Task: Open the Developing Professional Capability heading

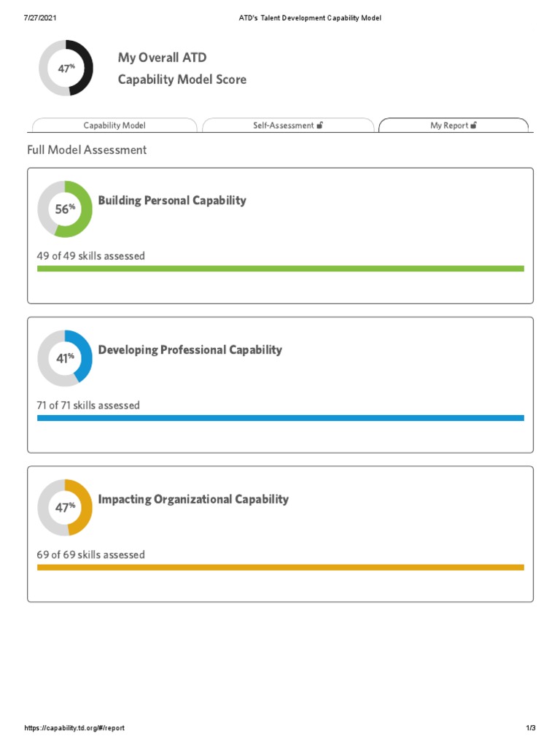Action: (190, 350)
